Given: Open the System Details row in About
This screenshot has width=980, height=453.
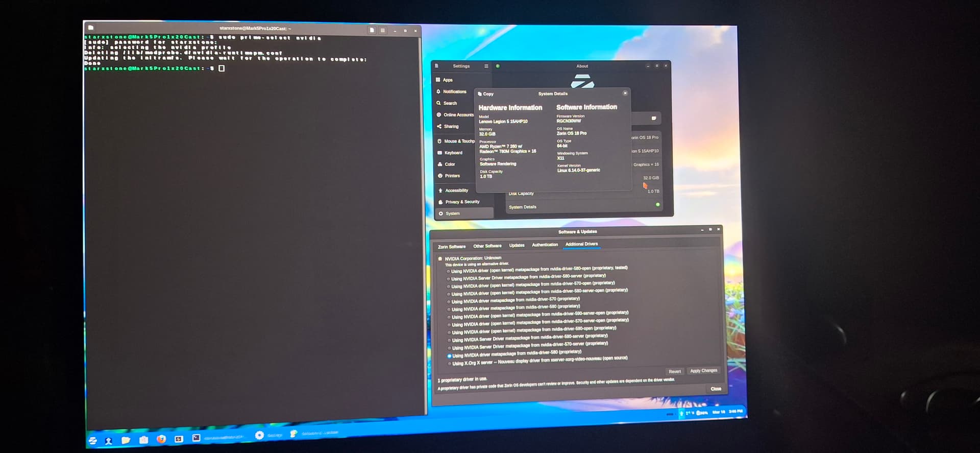Looking at the screenshot, I should pos(584,206).
